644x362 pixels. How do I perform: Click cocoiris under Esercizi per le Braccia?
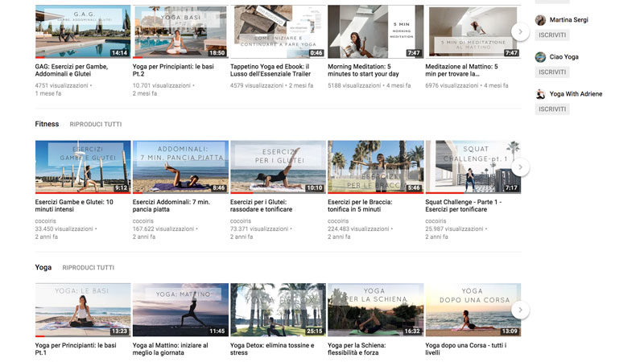(338, 220)
